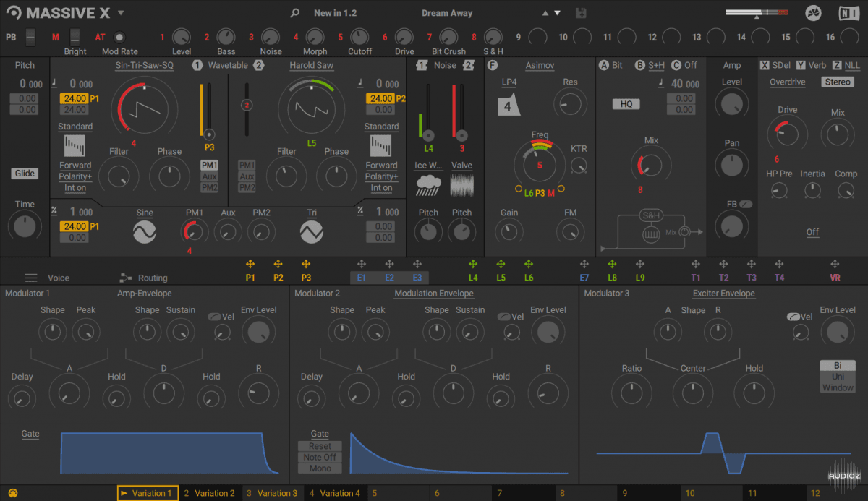This screenshot has height=501, width=868.
Task: Toggle the HQ button in insert effect
Action: 626,104
